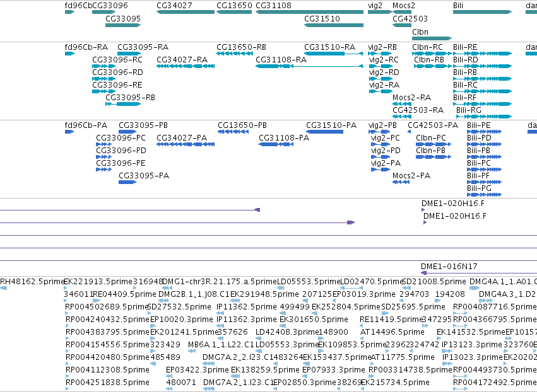Image resolution: width=537 pixels, height=392 pixels.
Task: Click the RE11419.5prime EST label
Action: pos(392,320)
